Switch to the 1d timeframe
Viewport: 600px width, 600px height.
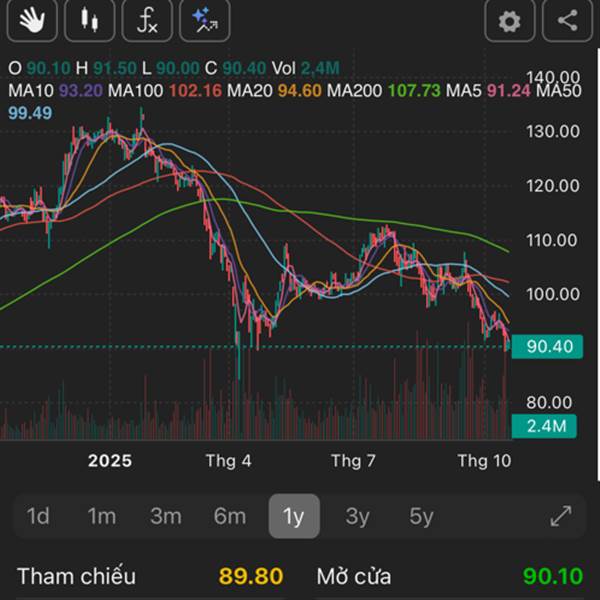[x=38, y=516]
